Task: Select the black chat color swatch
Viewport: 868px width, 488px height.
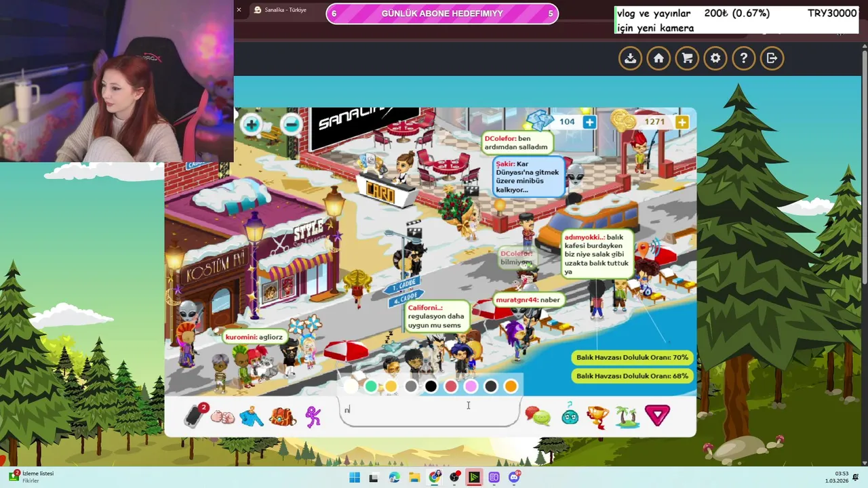Action: [x=431, y=386]
